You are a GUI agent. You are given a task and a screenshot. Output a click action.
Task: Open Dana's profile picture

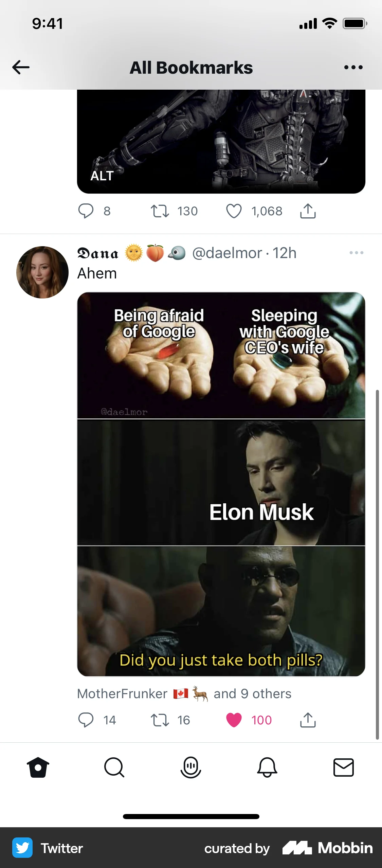tap(42, 272)
